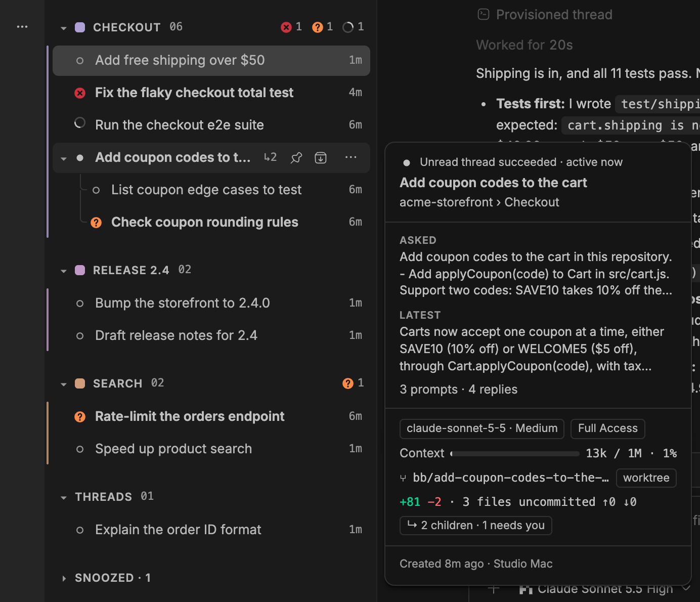Click Created 8m ago · Studio Mac
This screenshot has height=602, width=700.
(x=476, y=564)
